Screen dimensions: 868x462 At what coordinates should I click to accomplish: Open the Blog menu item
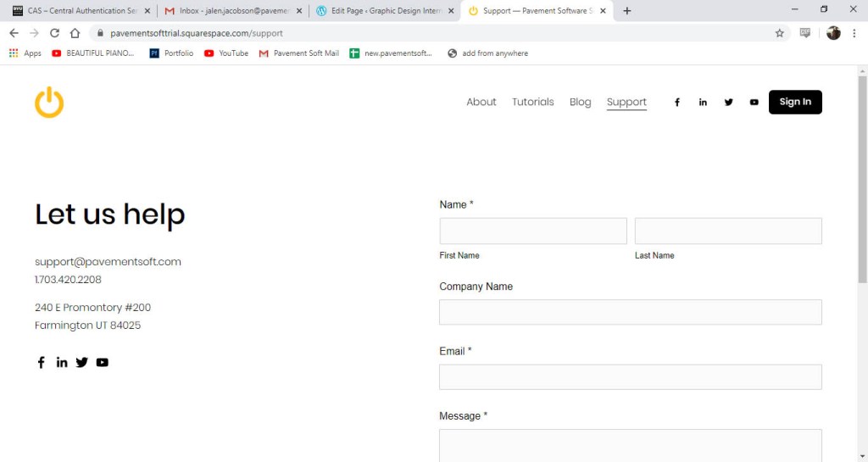tap(580, 103)
